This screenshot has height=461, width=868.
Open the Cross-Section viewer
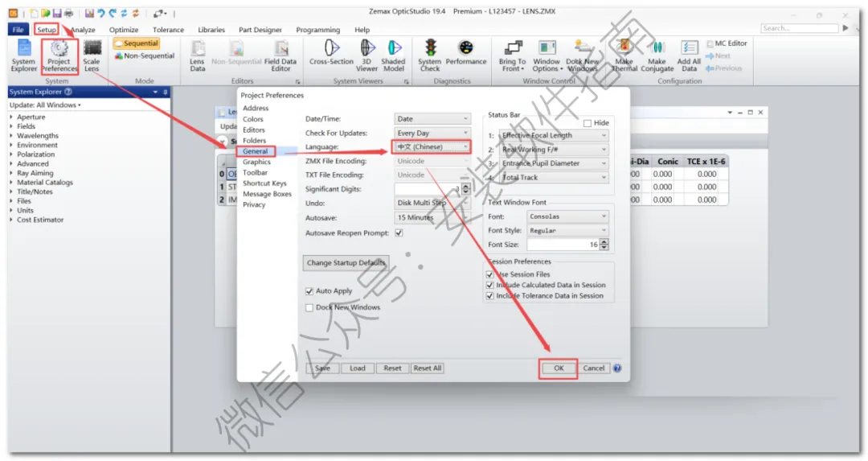point(332,52)
